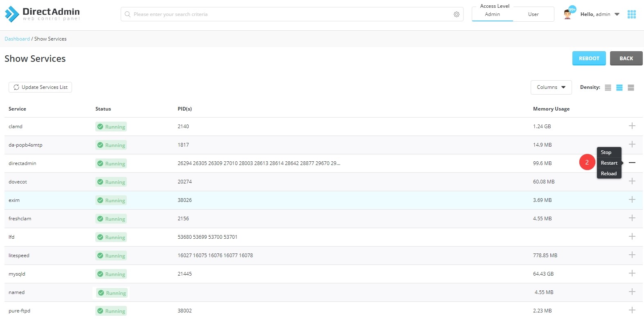Open the Columns dropdown
Viewport: 644px width, 319px height.
(x=551, y=87)
